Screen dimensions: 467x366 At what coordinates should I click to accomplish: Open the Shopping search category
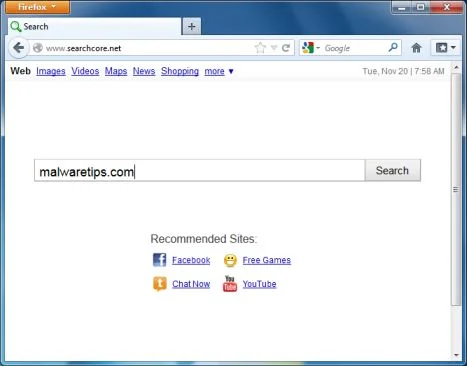click(x=180, y=71)
